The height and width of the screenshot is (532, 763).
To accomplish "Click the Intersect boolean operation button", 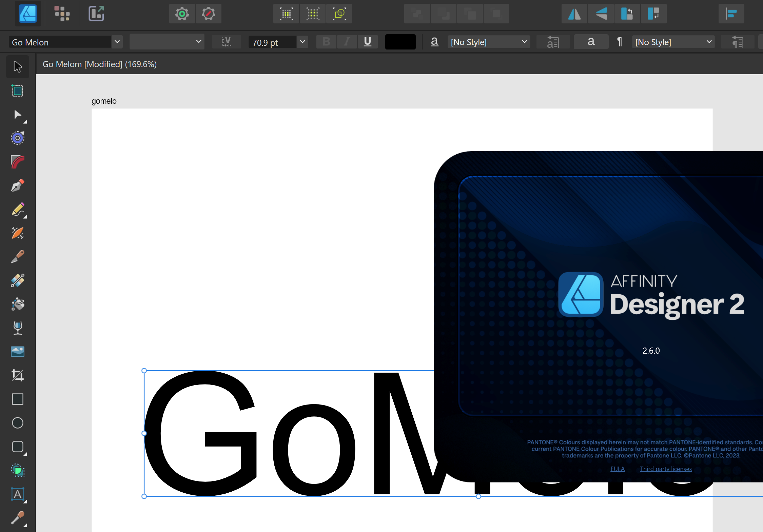I will pyautogui.click(x=470, y=14).
